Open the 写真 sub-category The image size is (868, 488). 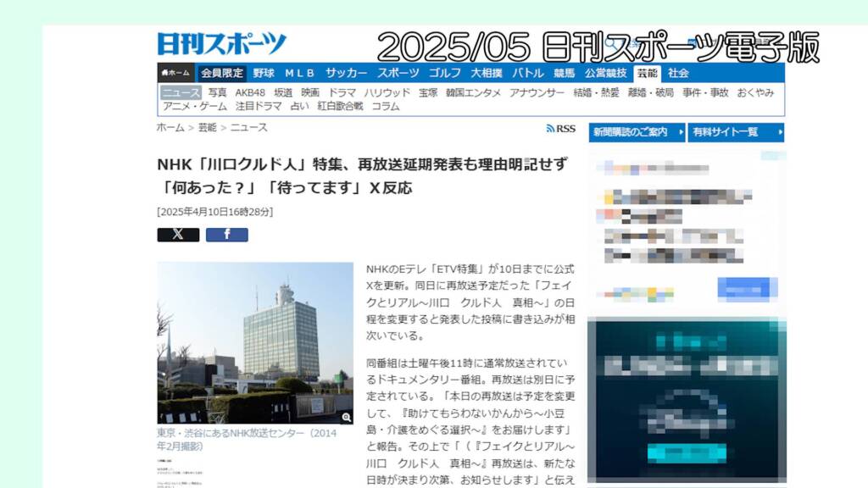[217, 92]
